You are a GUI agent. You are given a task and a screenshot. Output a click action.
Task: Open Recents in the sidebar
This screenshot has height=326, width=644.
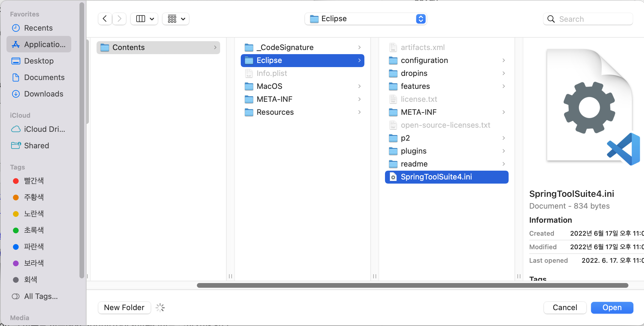tap(38, 28)
